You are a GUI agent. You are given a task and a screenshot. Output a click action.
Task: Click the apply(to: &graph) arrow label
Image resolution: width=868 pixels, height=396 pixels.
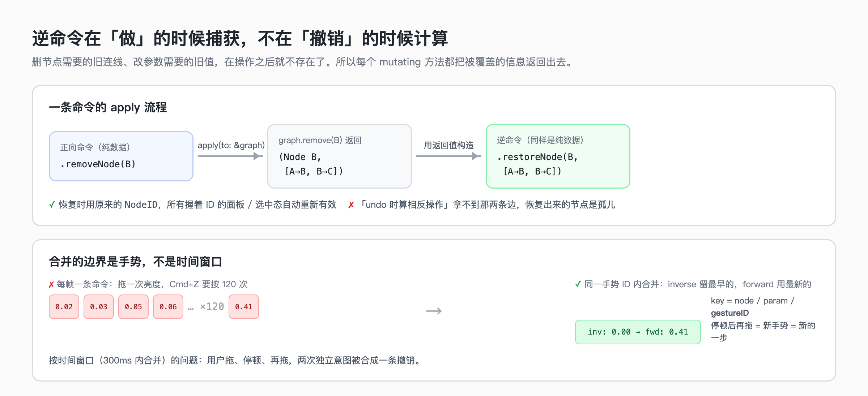pyautogui.click(x=231, y=145)
